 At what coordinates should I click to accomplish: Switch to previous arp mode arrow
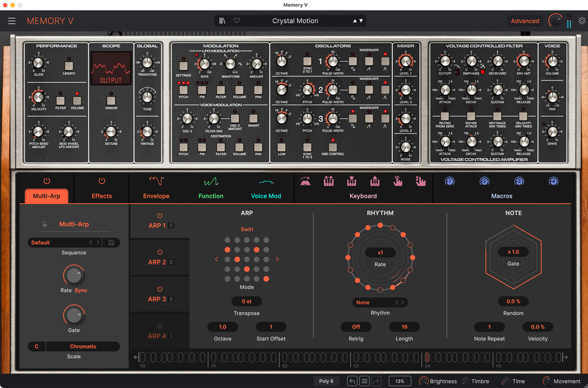click(216, 259)
